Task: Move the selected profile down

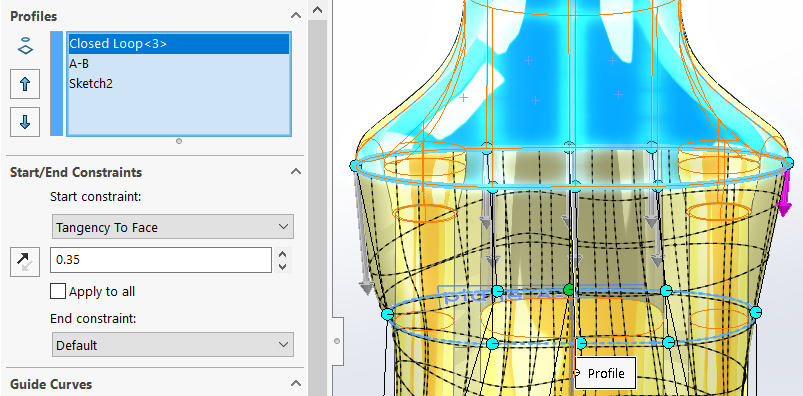Action: tap(25, 122)
